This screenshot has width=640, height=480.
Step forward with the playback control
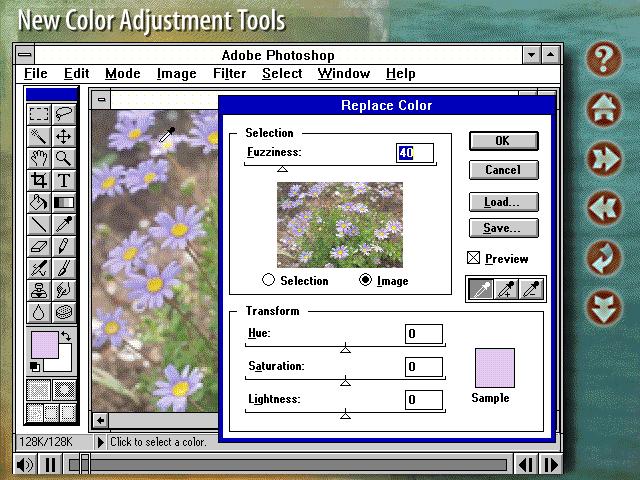coord(551,464)
